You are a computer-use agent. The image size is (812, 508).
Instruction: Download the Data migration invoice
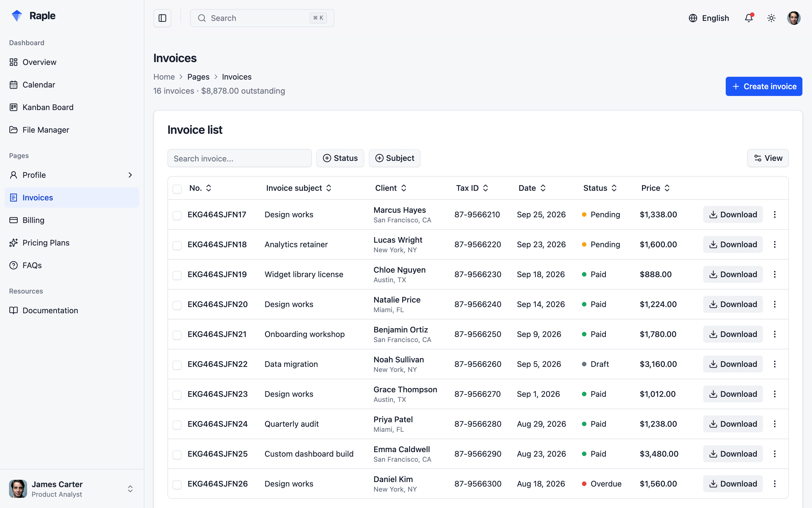(x=733, y=364)
